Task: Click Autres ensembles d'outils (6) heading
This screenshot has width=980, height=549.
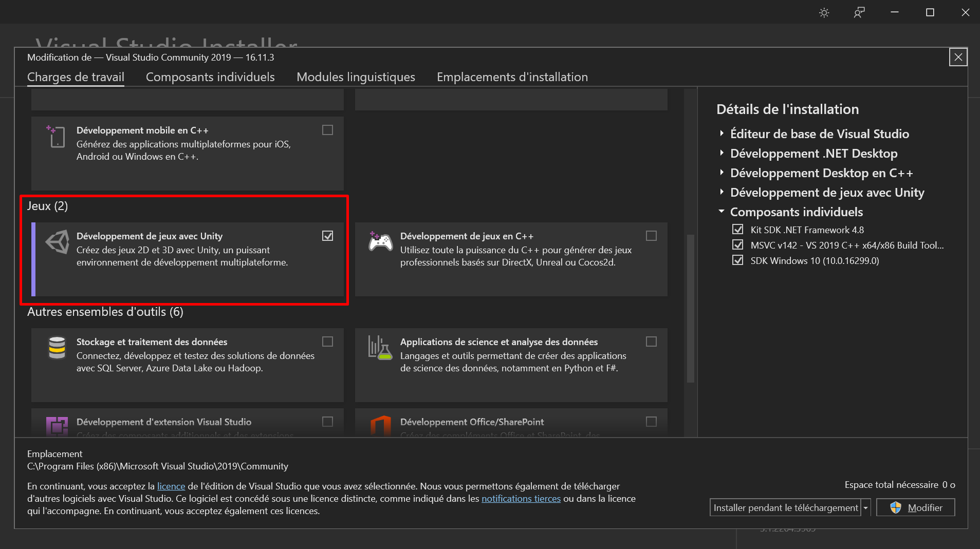Action: [105, 312]
